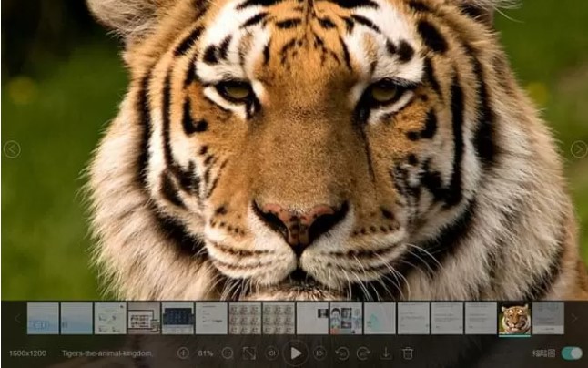
Task: Zoom out with the minus icon
Action: pos(228,353)
